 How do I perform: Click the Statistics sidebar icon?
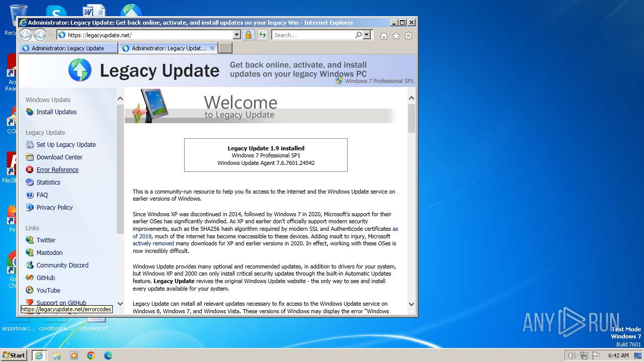pos(30,182)
